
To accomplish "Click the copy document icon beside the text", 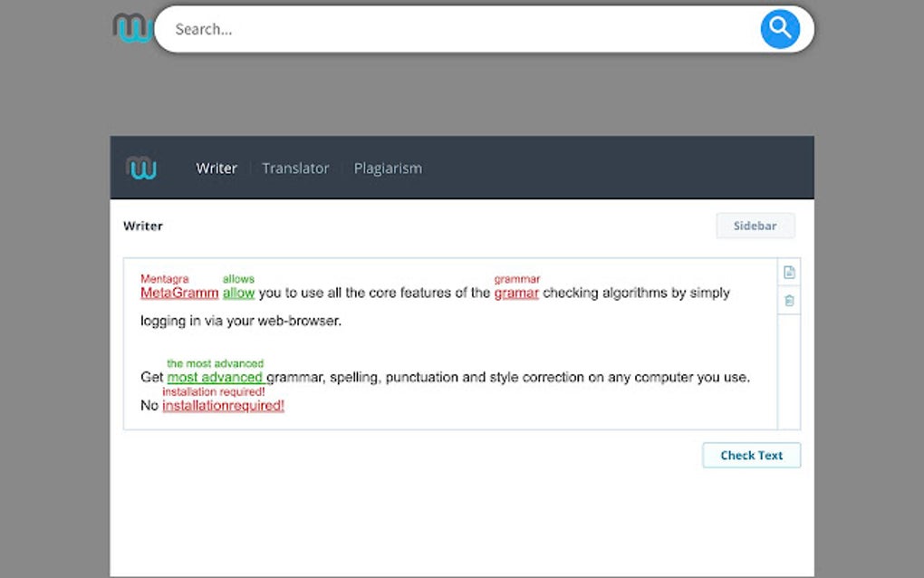I will coord(788,272).
